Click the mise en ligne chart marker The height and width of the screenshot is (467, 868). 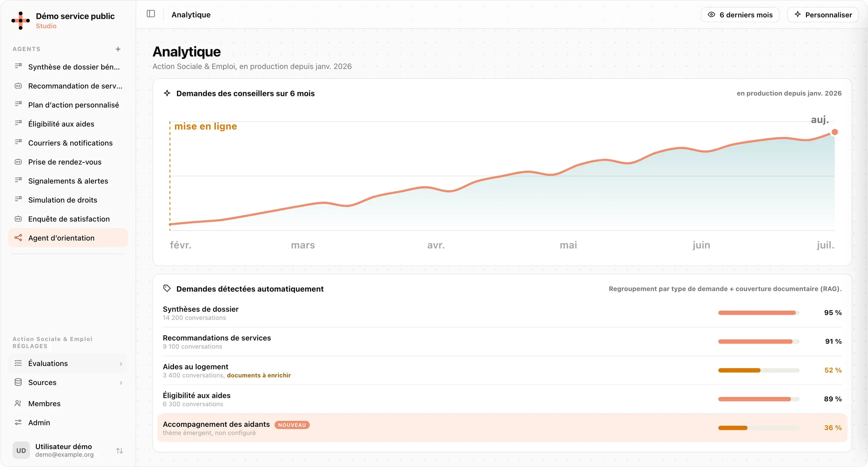[205, 126]
